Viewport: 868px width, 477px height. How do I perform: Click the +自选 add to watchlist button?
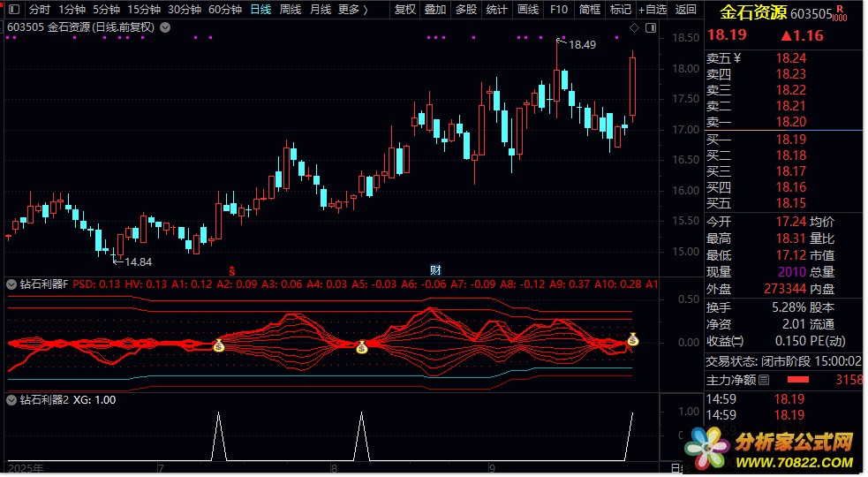pos(653,10)
